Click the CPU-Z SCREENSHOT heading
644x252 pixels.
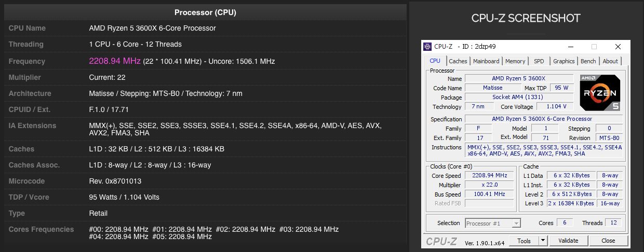pyautogui.click(x=526, y=18)
